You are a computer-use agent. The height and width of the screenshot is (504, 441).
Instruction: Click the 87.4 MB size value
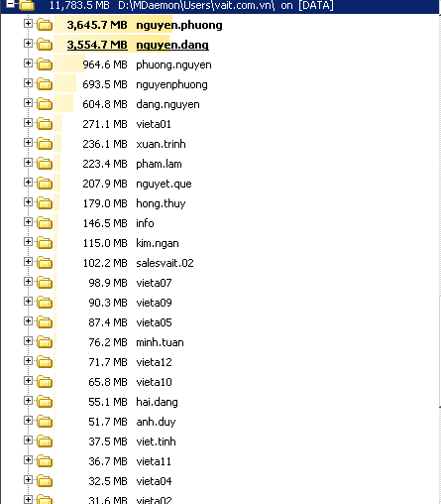point(108,322)
